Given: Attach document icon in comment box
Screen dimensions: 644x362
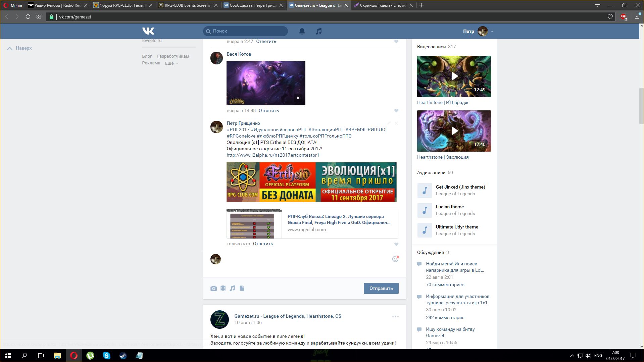Looking at the screenshot, I should pos(242,288).
